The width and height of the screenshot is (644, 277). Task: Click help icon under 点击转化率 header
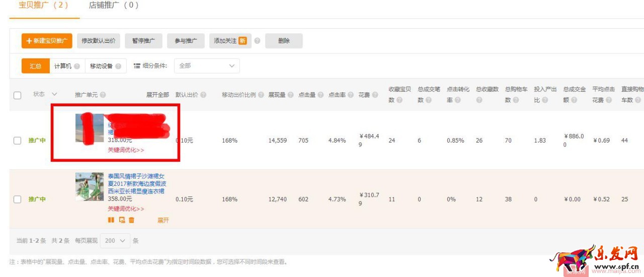(457, 100)
